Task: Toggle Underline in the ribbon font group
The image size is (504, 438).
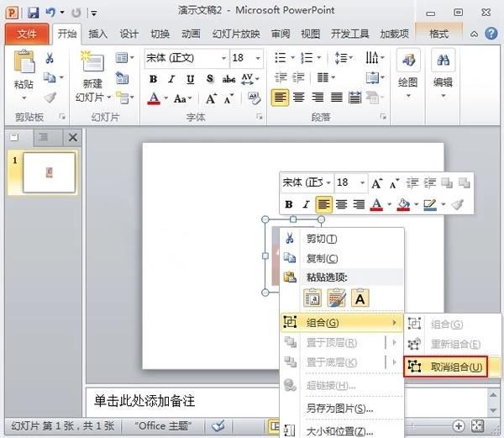Action: pyautogui.click(x=191, y=79)
